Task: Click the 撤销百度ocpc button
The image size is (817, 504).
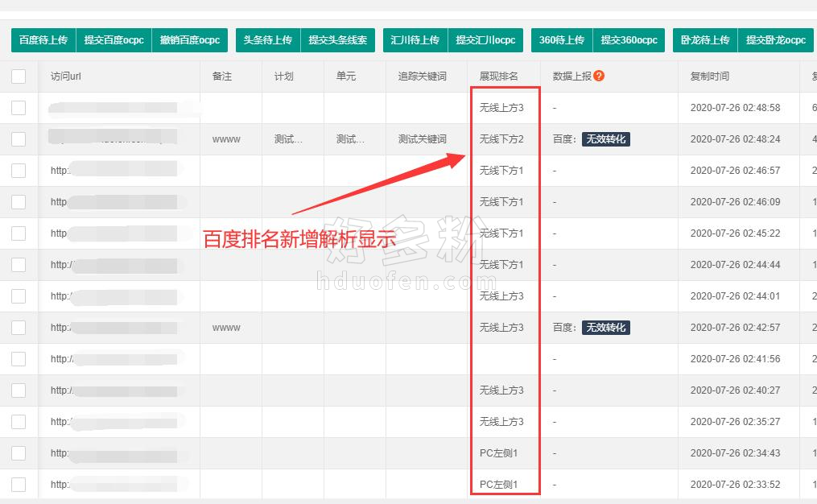Action: tap(190, 40)
